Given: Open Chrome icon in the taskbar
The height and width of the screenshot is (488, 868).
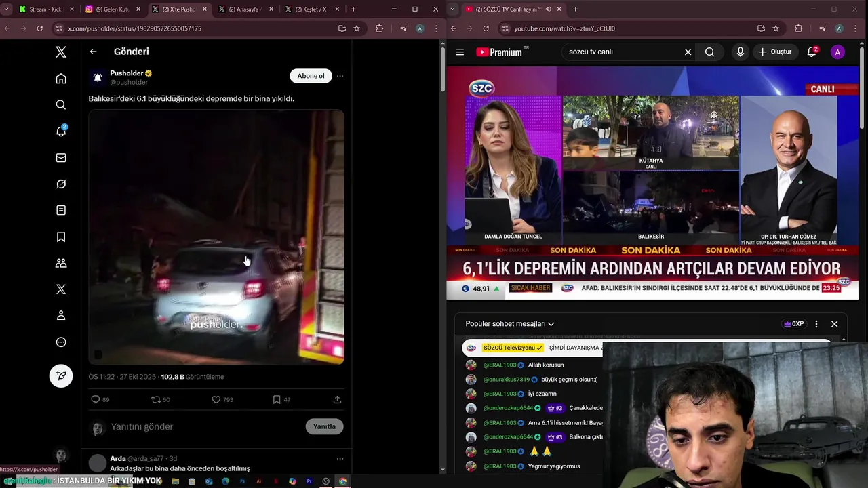Looking at the screenshot, I should point(342,481).
